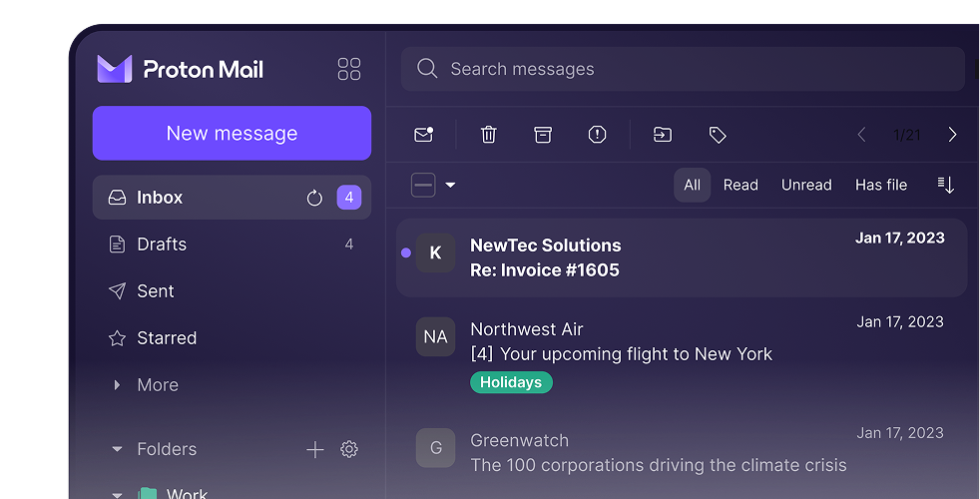Expand the More section in the sidebar
Screen dimensions: 980x499
click(x=117, y=385)
